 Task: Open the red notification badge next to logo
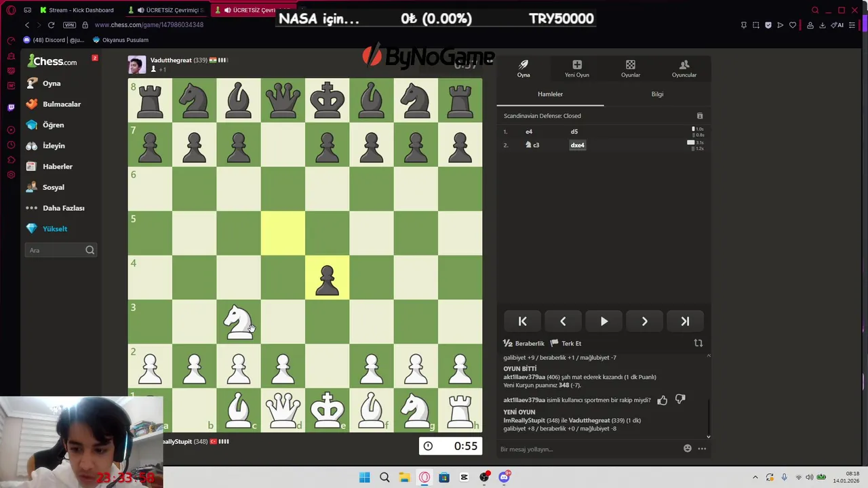(x=95, y=58)
